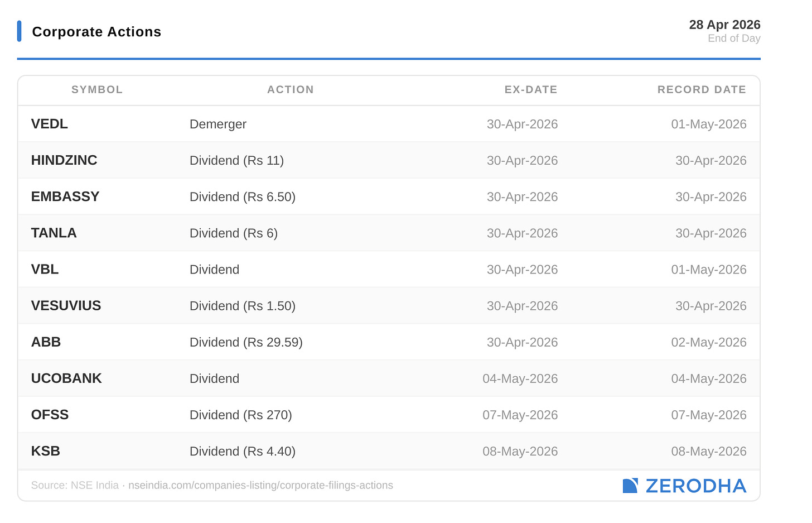Click the Dividend action in UCOBANK row
The width and height of the screenshot is (812, 523).
coord(214,378)
